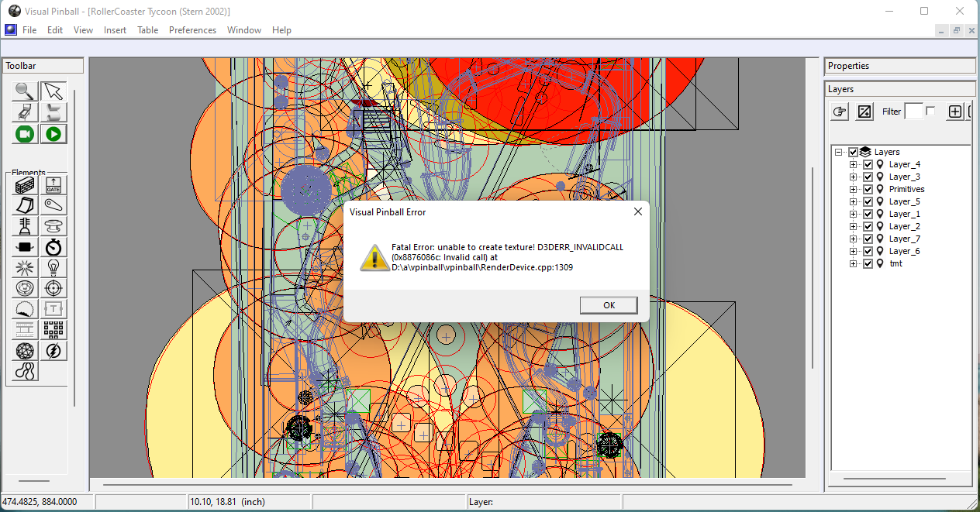Open the script editor scroll icon

[x=53, y=112]
